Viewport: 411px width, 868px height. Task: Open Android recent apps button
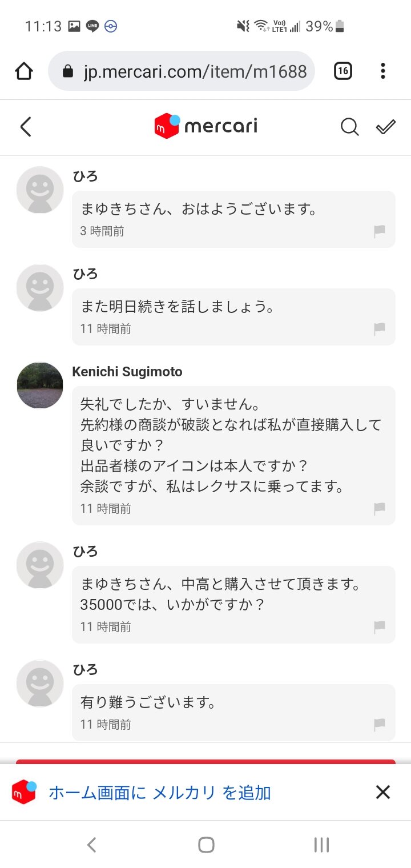(321, 845)
